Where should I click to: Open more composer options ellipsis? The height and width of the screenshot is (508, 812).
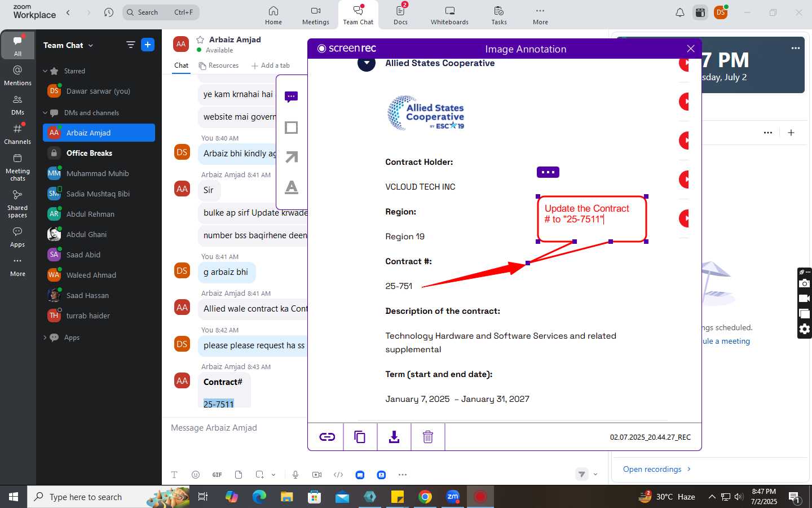pyautogui.click(x=403, y=475)
